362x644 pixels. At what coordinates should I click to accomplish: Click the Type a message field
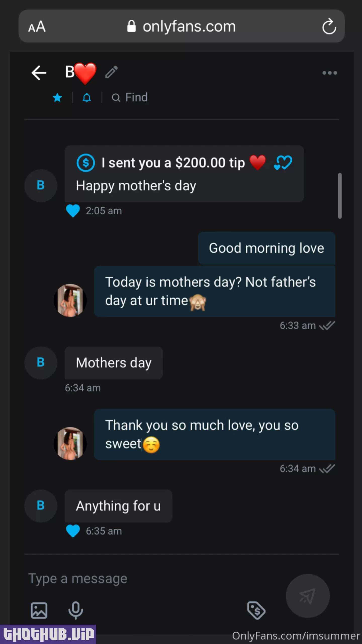pyautogui.click(x=151, y=578)
